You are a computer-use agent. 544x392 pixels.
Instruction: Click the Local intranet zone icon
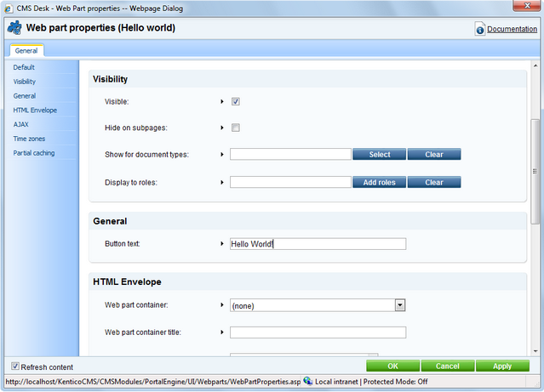coord(307,382)
